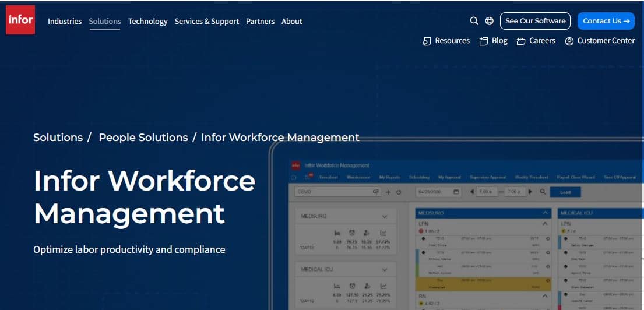644x310 pixels.
Task: Click the Solutions breadcrumb
Action: coord(58,137)
